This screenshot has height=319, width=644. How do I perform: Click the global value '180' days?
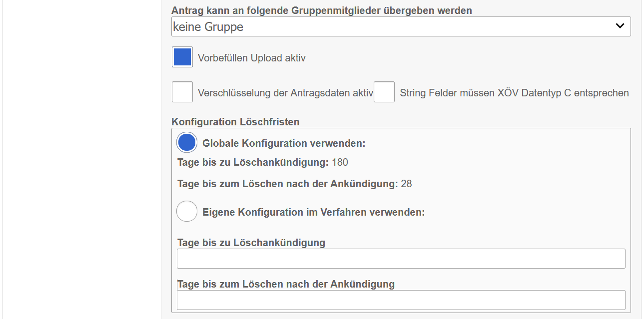coord(340,162)
